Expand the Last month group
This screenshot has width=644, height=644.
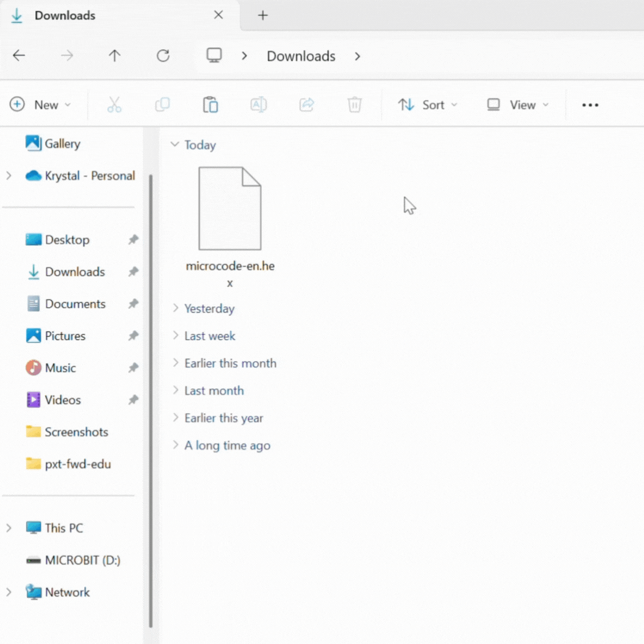(175, 390)
